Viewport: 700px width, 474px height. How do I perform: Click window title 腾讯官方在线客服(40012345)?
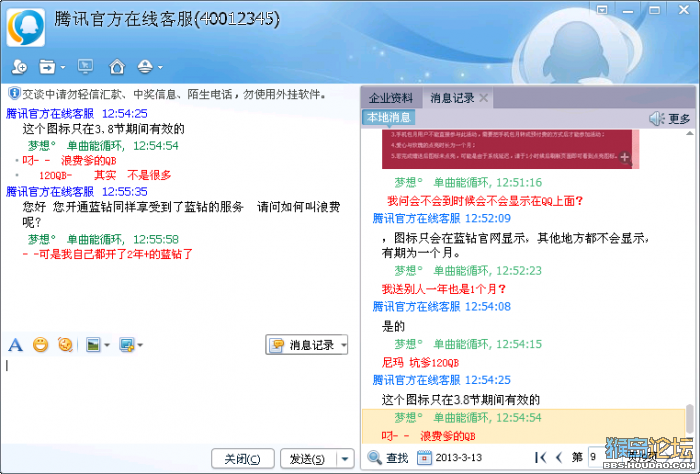[x=167, y=19]
